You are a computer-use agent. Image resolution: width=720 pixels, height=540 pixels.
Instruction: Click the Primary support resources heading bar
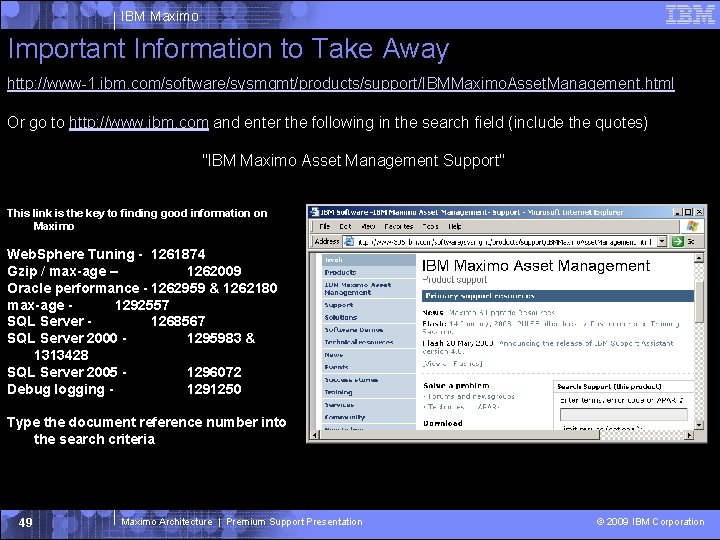pyautogui.click(x=557, y=296)
